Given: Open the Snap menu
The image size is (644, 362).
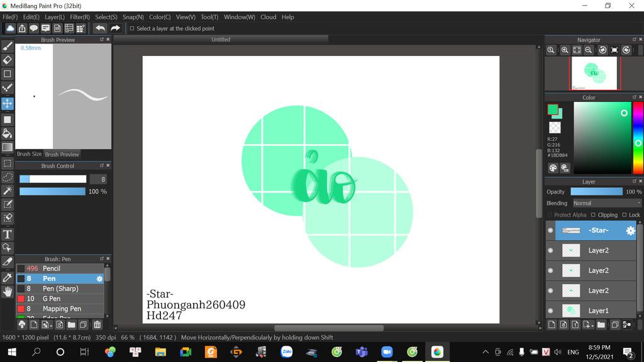Looking at the screenshot, I should point(133,17).
